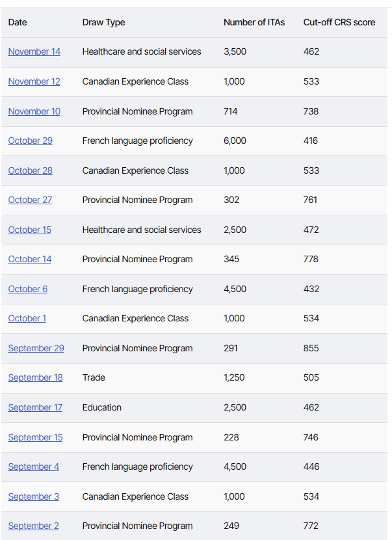The height and width of the screenshot is (540, 392).
Task: Click the September 15 date link
Action: [35, 437]
